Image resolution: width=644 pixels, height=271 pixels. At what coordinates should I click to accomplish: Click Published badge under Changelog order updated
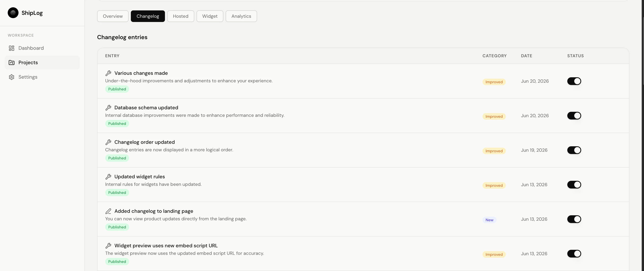[x=117, y=158]
